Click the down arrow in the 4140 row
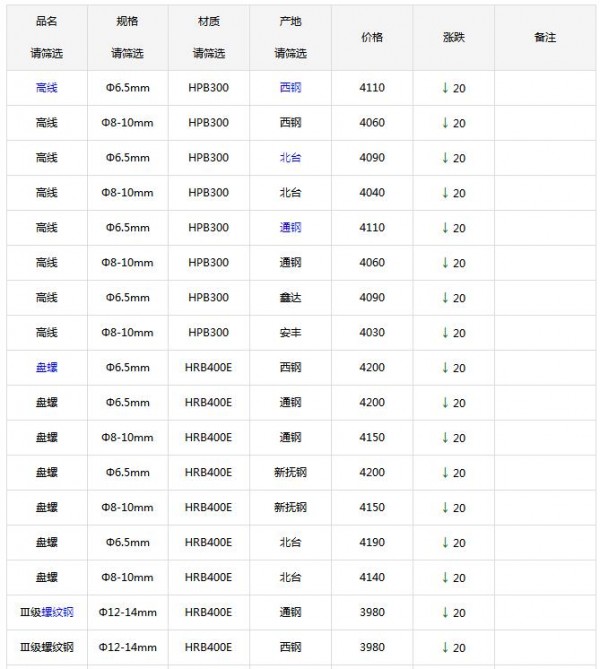 click(x=446, y=578)
